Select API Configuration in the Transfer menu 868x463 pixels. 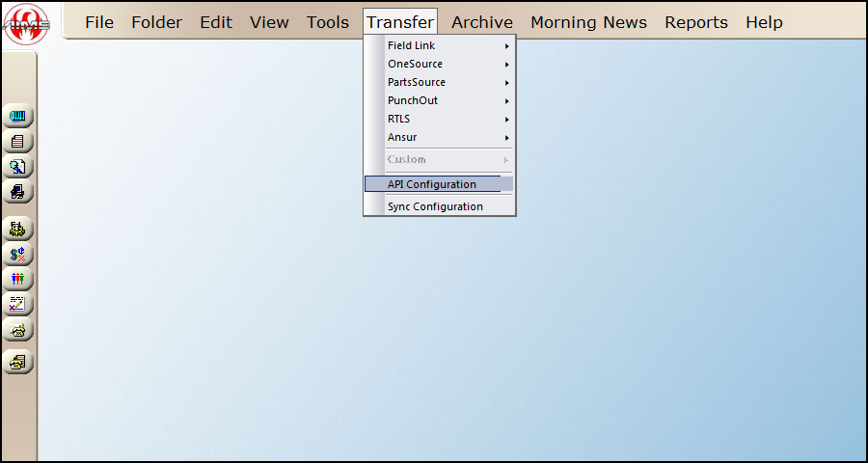[439, 184]
